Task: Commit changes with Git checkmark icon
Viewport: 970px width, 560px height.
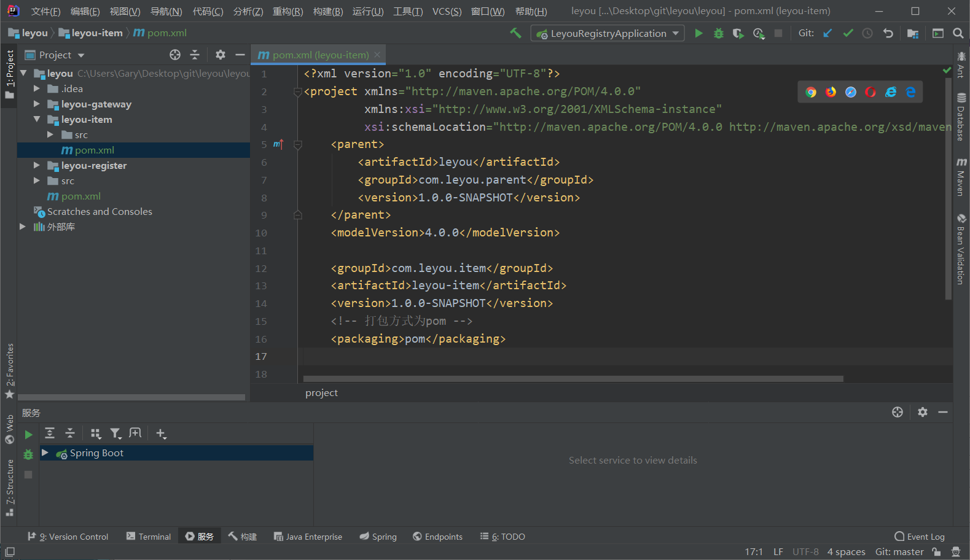Action: tap(848, 33)
